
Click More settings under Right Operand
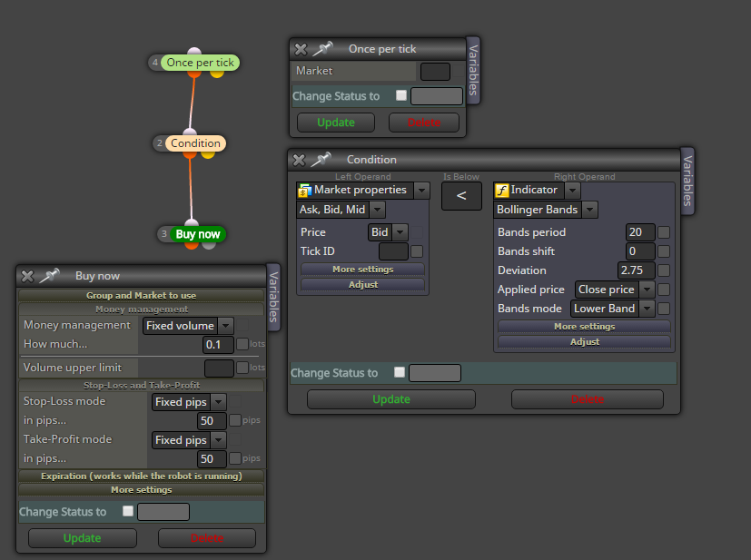[584, 327]
